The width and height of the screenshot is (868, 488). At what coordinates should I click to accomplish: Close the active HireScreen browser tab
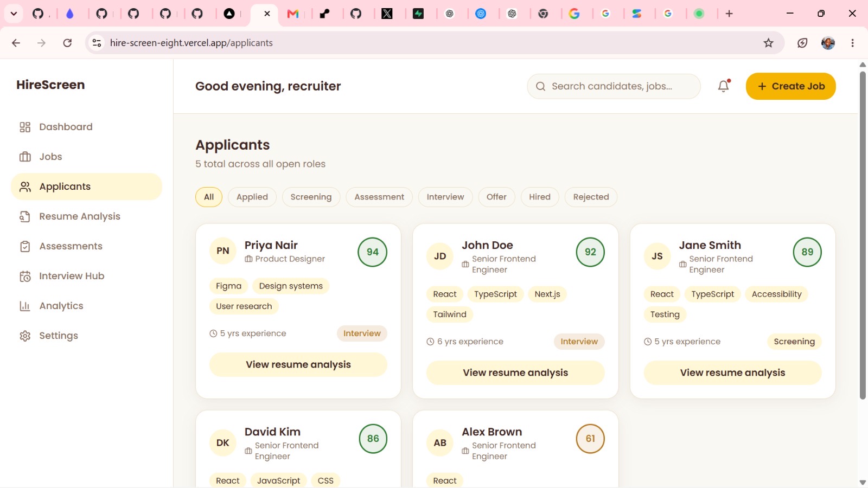coord(267,14)
